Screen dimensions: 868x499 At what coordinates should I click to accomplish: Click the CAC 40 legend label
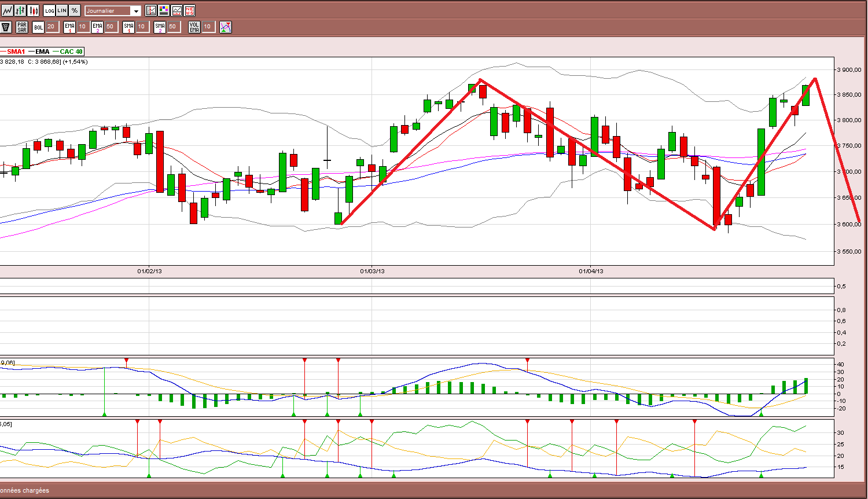tap(71, 52)
